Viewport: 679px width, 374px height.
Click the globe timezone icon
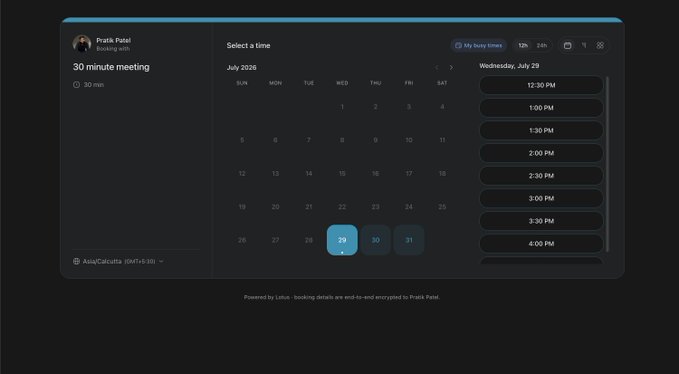coord(76,261)
